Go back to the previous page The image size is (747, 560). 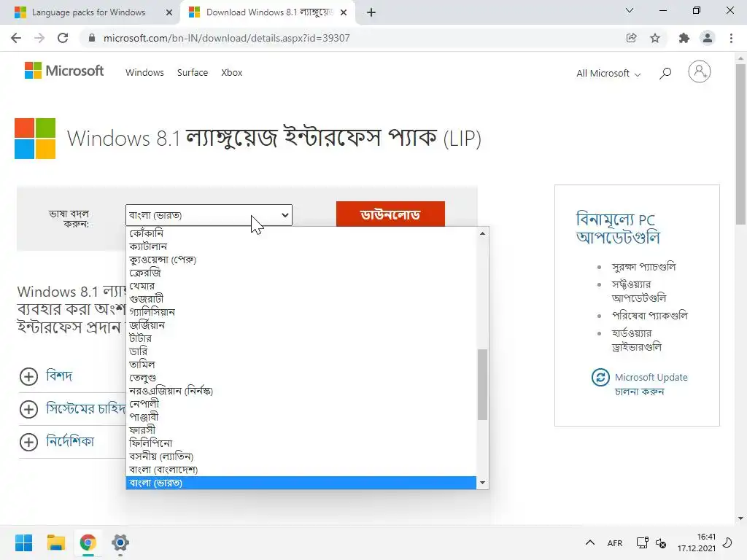coord(16,38)
